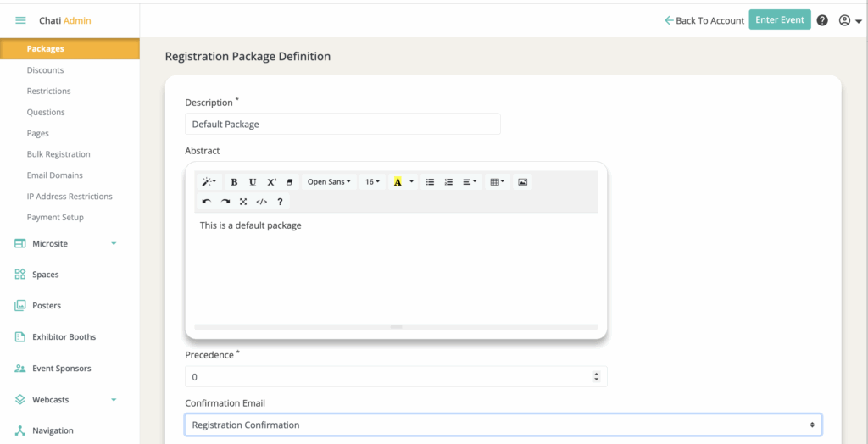Image resolution: width=868 pixels, height=444 pixels.
Task: Click the Back To Account link
Action: click(704, 20)
